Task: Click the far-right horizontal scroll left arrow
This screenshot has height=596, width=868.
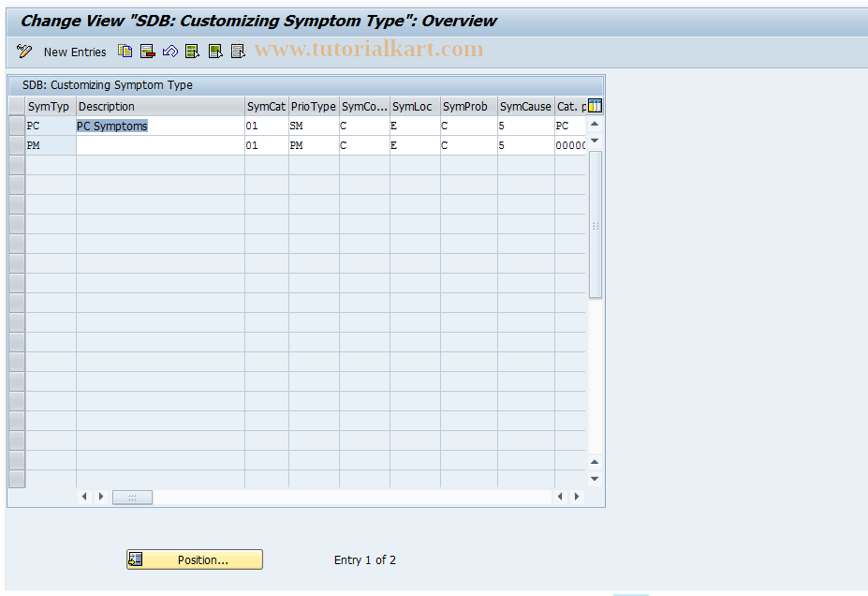Action: point(560,497)
